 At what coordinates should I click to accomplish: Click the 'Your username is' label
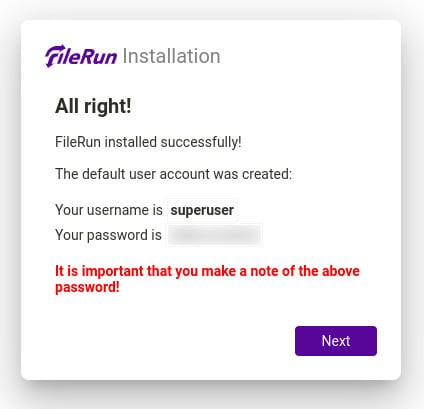(x=109, y=210)
